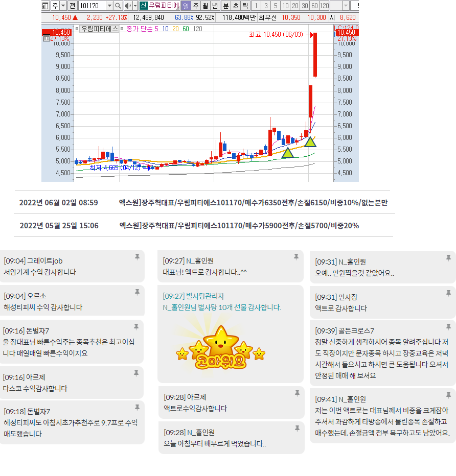Open the dropdown arrow beside the speaker icon
The height and width of the screenshot is (476, 456).
tap(135, 6)
